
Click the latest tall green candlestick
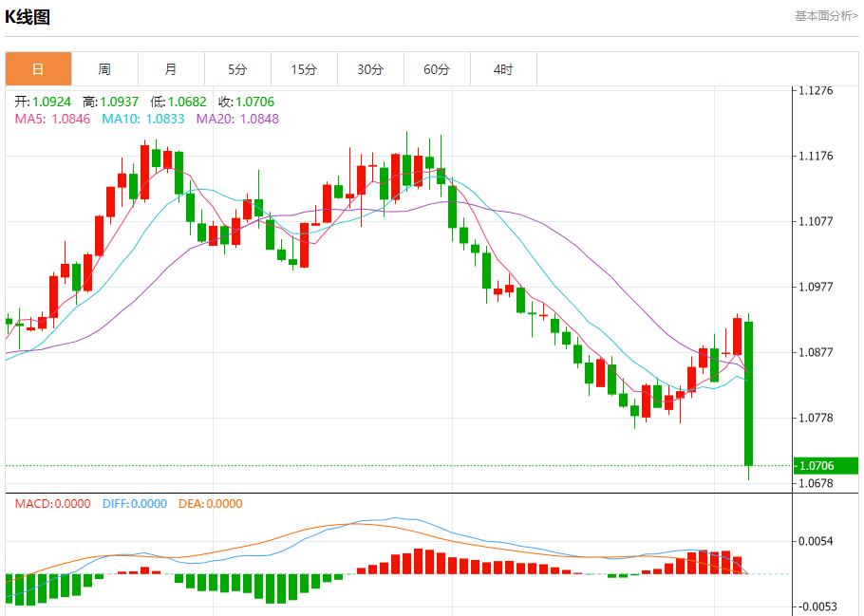point(749,393)
